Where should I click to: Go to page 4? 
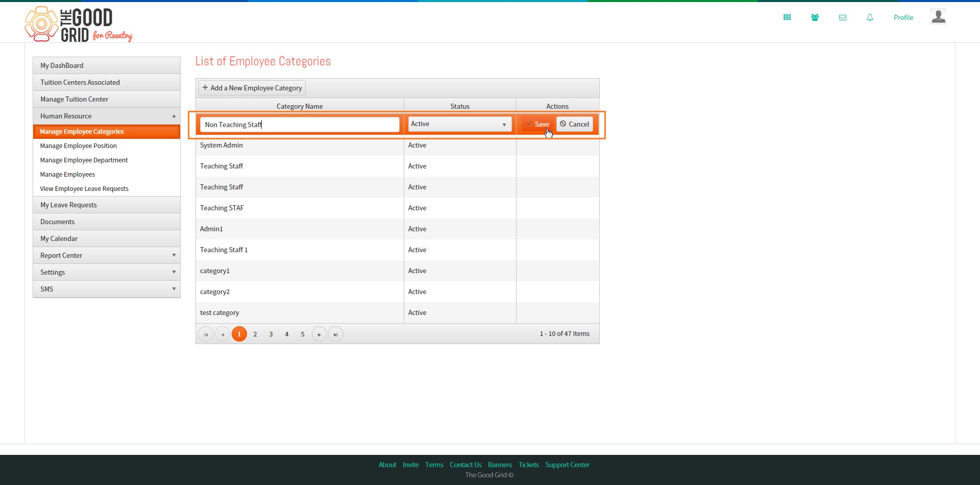tap(287, 334)
